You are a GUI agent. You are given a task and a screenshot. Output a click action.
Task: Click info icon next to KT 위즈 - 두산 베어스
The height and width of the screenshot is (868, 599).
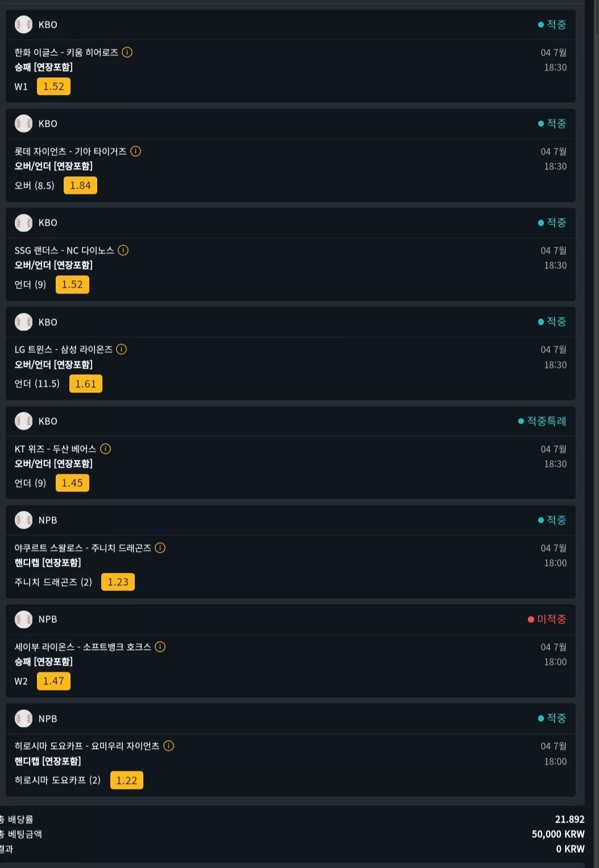tap(105, 449)
